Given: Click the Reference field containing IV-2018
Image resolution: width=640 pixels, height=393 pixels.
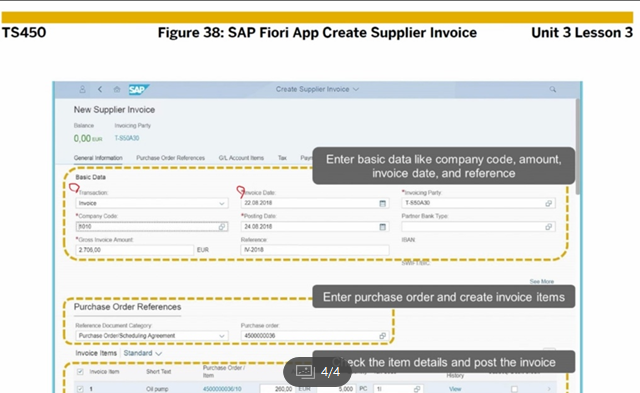Looking at the screenshot, I should (315, 250).
